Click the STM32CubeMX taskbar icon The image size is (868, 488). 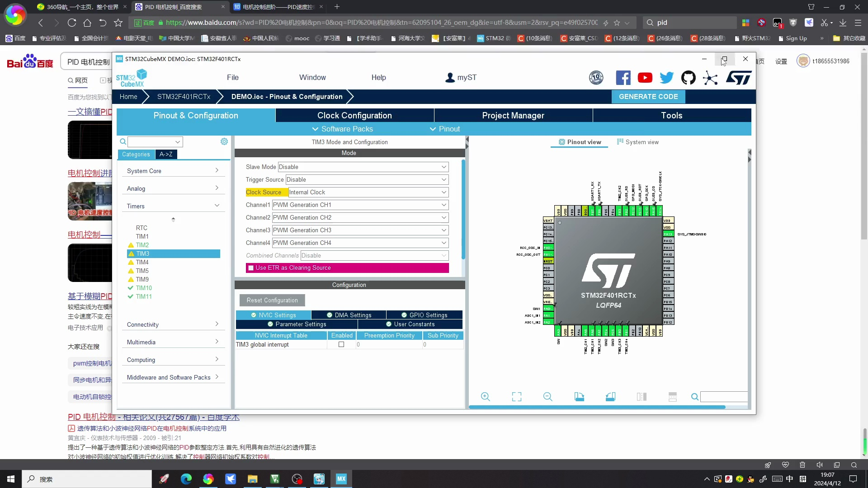click(x=342, y=479)
